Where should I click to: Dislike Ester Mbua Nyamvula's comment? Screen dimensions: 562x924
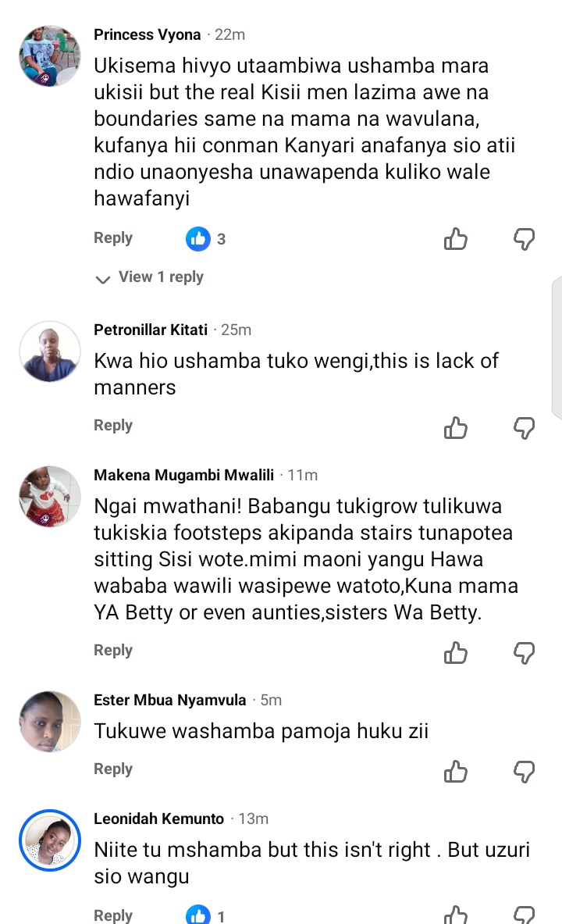pyautogui.click(x=524, y=771)
